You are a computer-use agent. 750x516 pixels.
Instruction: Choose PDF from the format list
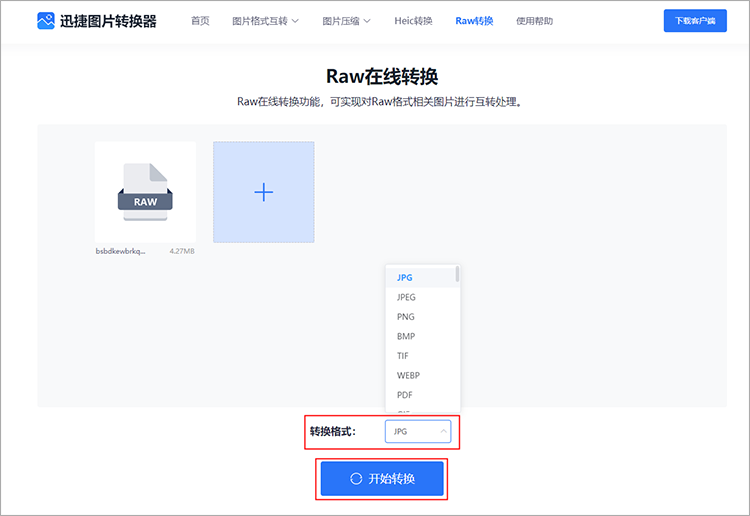click(421, 395)
